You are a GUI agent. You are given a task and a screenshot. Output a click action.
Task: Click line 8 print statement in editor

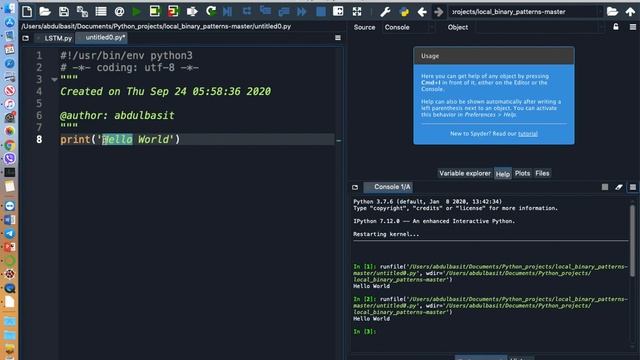tap(120, 140)
